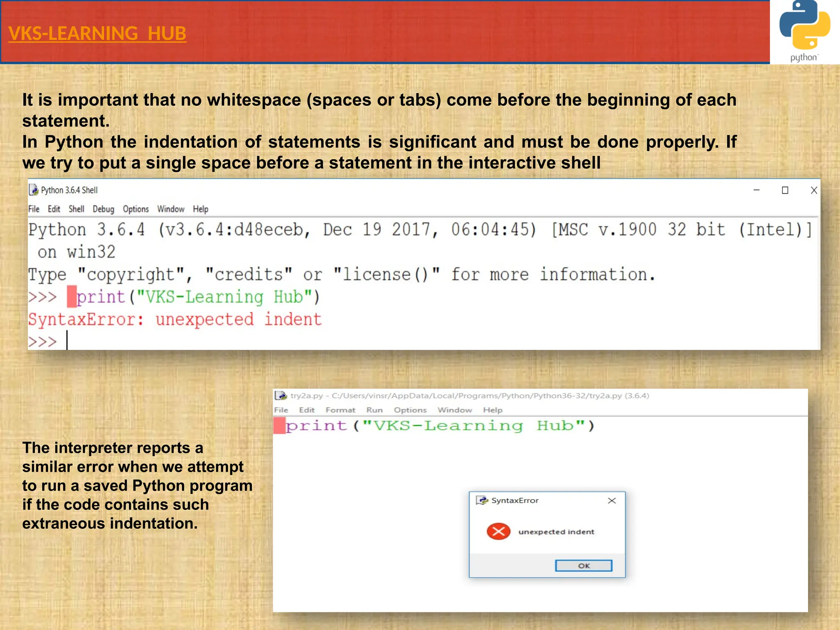
Task: Open Window menu in try2a.py editor
Action: coord(455,410)
